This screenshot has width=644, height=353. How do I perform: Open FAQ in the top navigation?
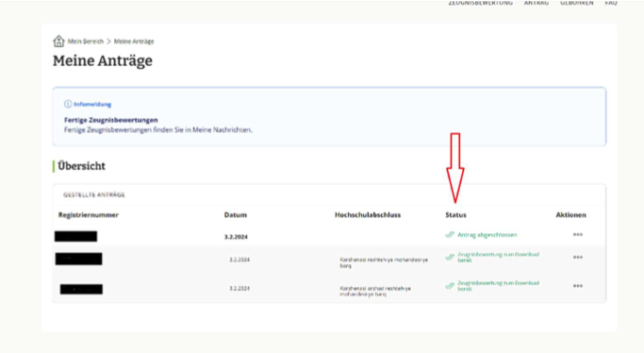point(611,3)
